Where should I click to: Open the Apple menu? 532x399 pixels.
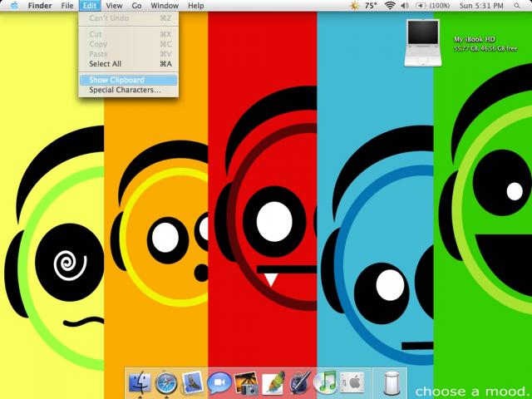coord(14,6)
